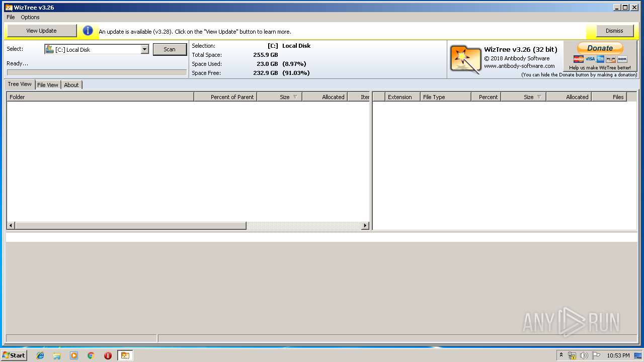Sort by Extension column header

(x=403, y=97)
